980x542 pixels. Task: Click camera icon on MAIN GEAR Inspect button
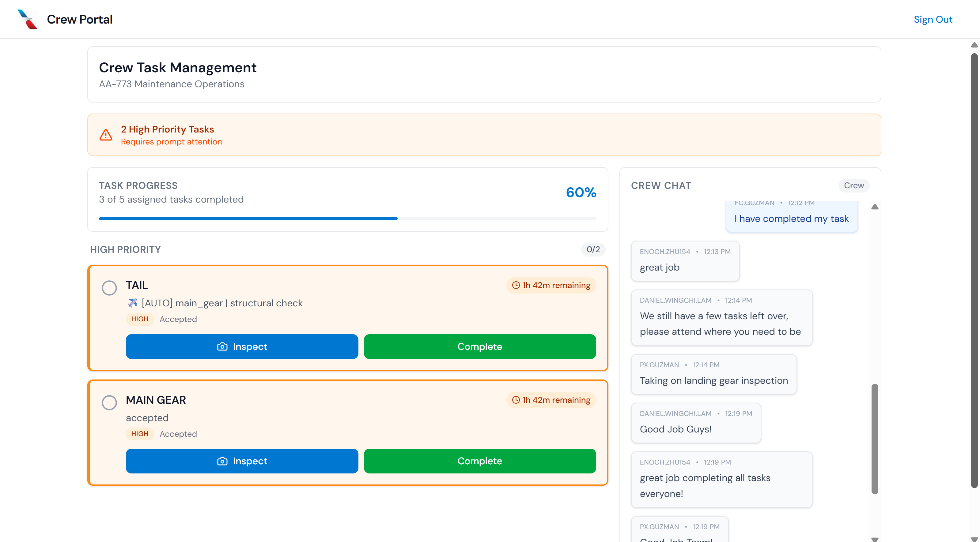click(x=222, y=461)
